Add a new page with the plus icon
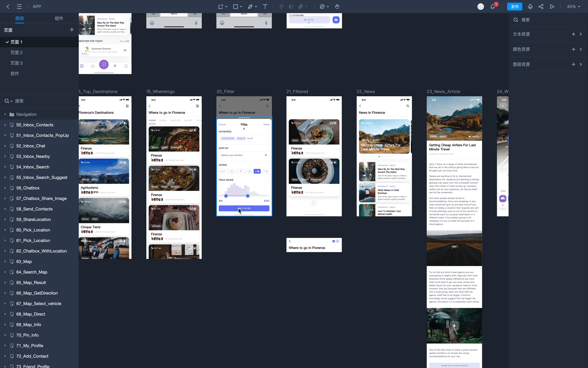The height and width of the screenshot is (368, 588). (72, 30)
